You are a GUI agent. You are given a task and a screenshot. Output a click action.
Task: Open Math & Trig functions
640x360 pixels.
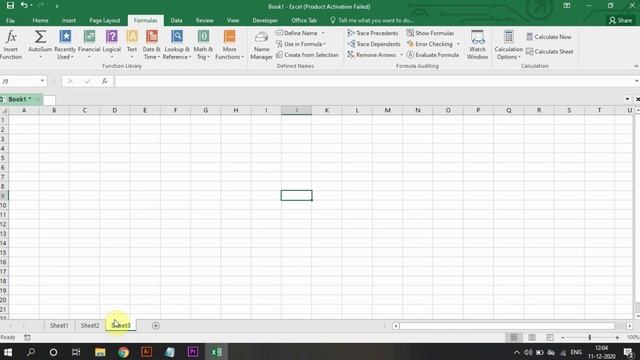click(x=203, y=45)
